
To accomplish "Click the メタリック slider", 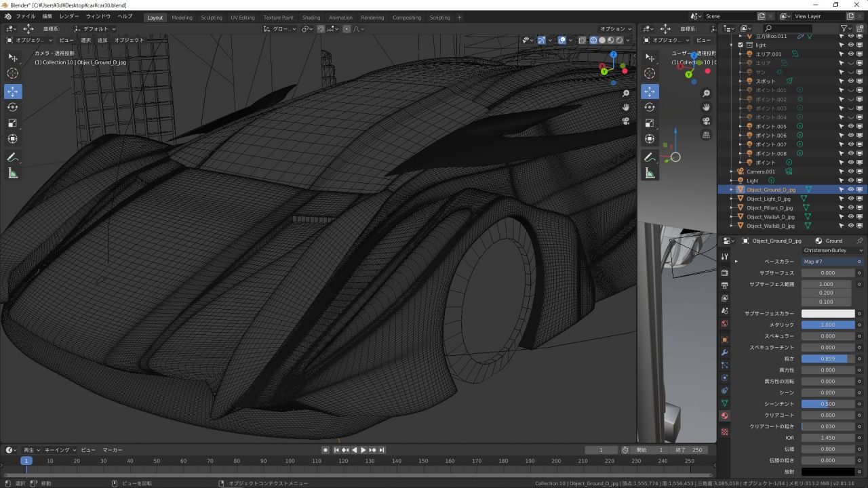I will pos(828,325).
